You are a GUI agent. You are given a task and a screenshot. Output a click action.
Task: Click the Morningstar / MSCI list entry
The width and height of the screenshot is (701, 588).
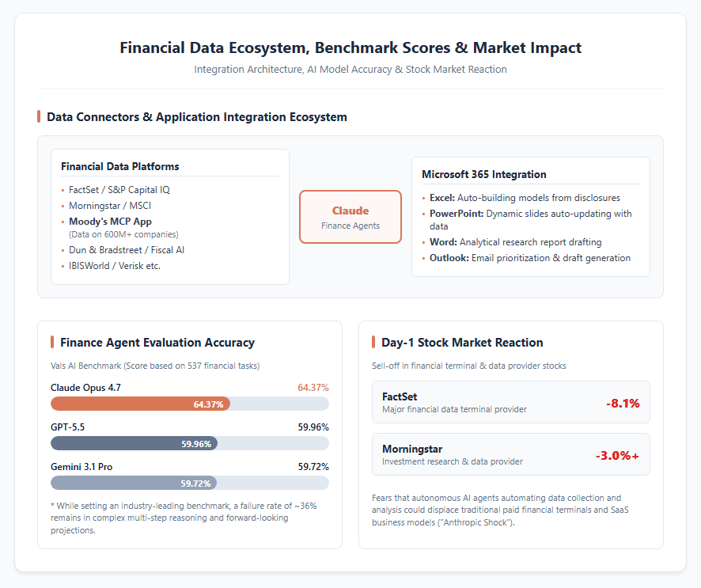point(106,206)
